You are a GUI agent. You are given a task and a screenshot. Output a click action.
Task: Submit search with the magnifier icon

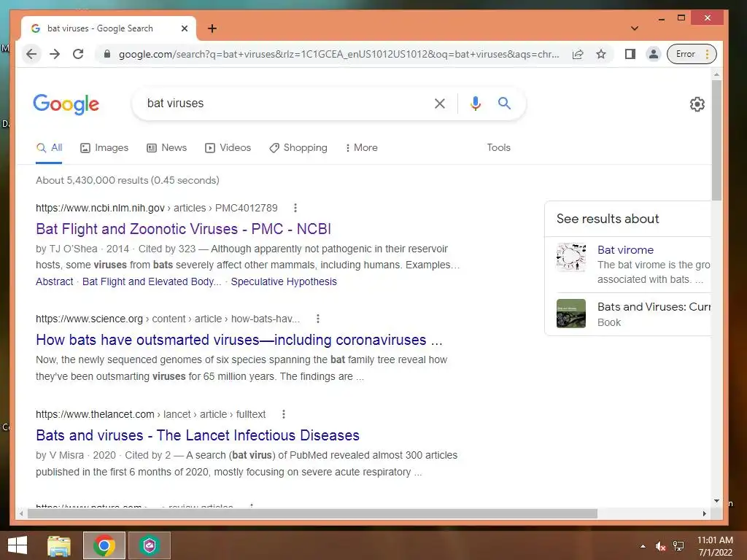[x=504, y=104]
